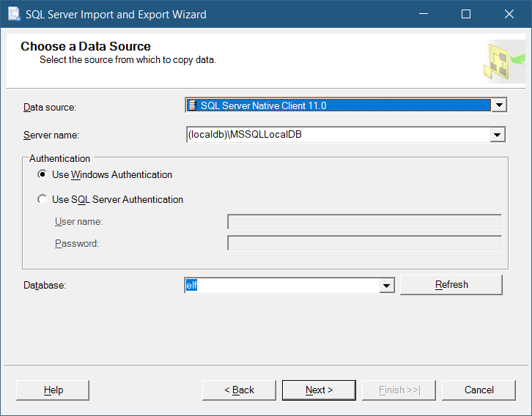
Task: Maximize the wizard window
Action: click(x=466, y=14)
